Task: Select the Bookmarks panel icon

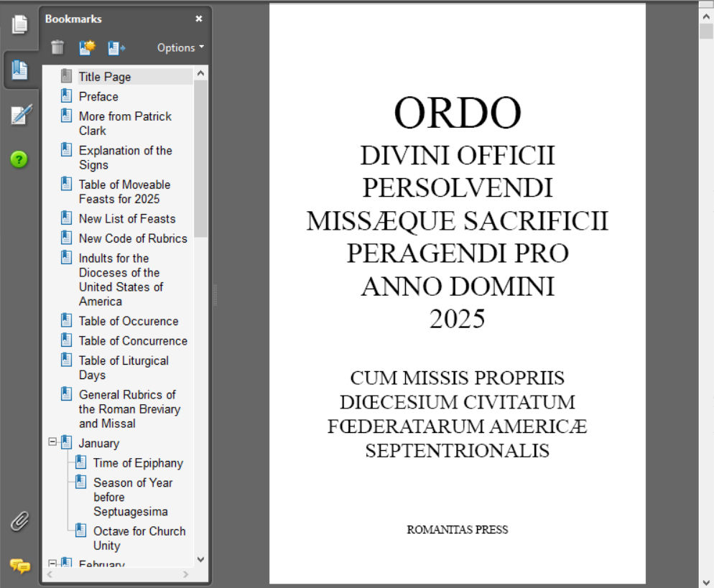Action: [20, 69]
